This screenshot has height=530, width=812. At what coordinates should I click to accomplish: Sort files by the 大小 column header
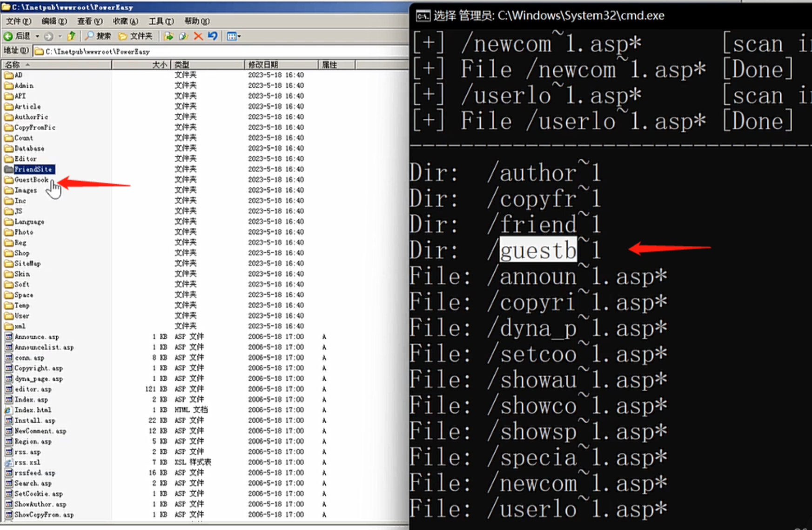point(159,65)
